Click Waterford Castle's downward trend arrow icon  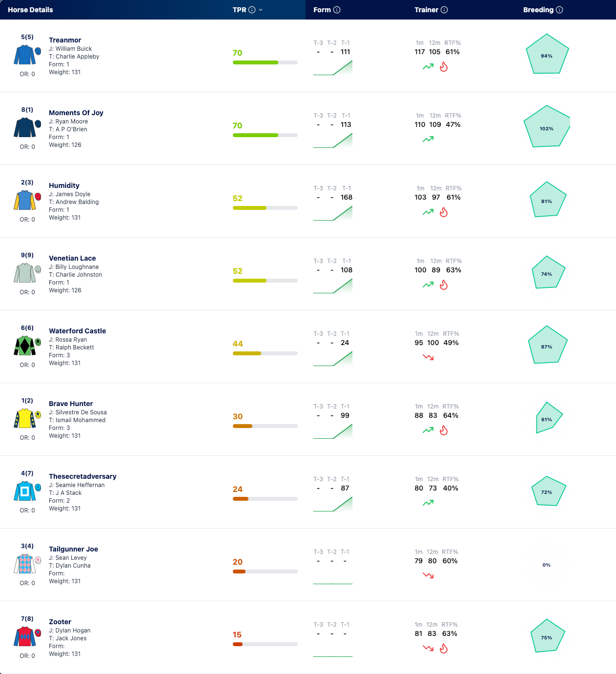(x=428, y=357)
